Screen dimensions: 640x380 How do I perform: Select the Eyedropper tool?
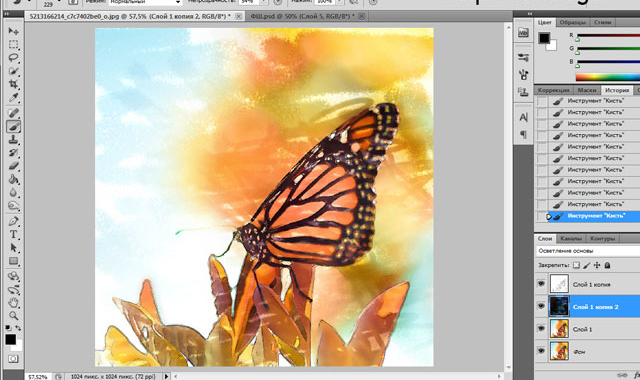click(x=13, y=98)
